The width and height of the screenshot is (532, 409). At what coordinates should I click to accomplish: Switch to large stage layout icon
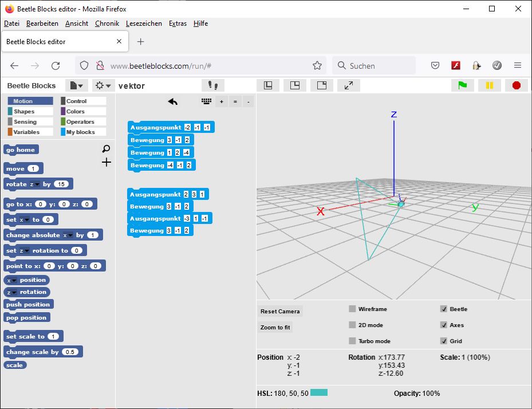tap(322, 85)
